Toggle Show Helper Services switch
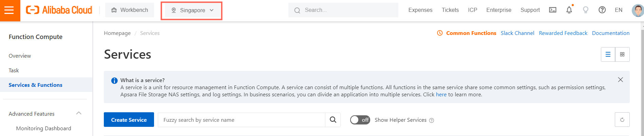This screenshot has height=136, width=644. pos(360,120)
